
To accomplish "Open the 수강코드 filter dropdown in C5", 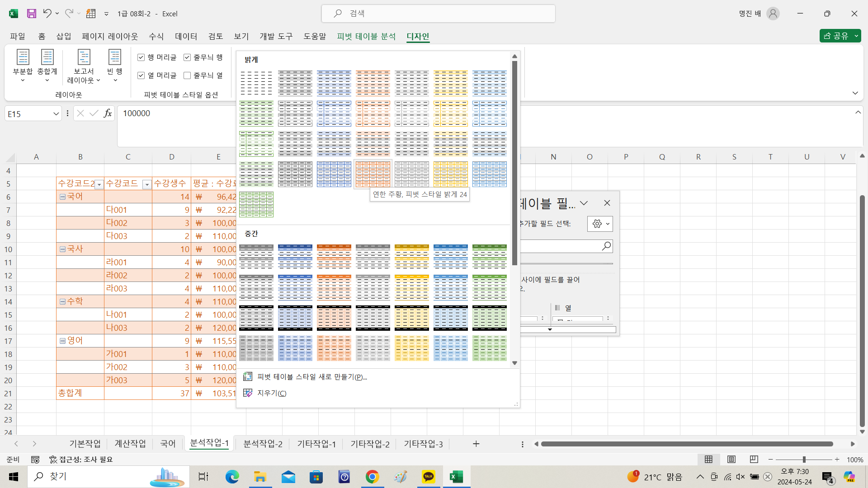I will pos(146,184).
